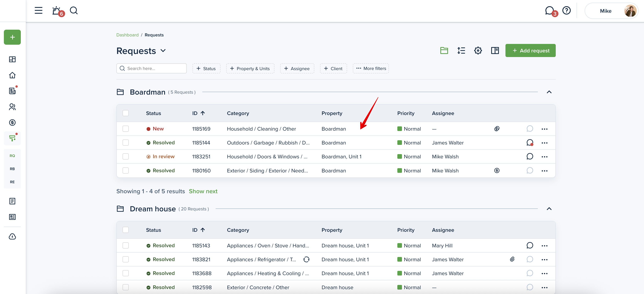
Task: Open comments for request 1185144
Action: pos(530,143)
